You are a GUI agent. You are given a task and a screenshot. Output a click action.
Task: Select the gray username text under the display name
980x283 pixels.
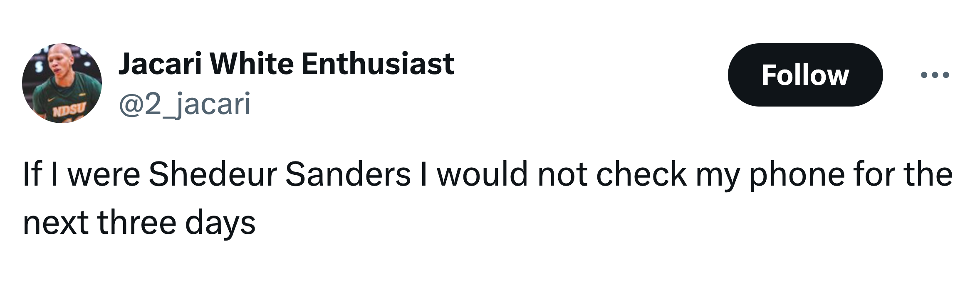point(185,104)
